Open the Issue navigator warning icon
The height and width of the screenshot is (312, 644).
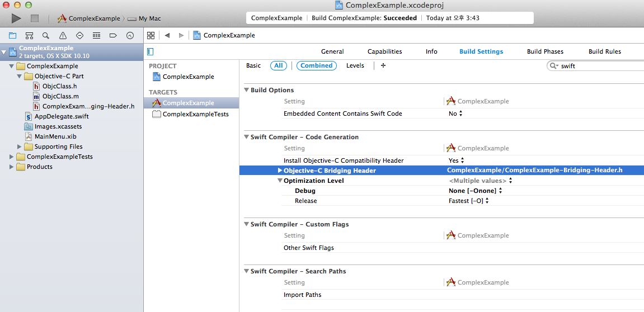pyautogui.click(x=63, y=35)
